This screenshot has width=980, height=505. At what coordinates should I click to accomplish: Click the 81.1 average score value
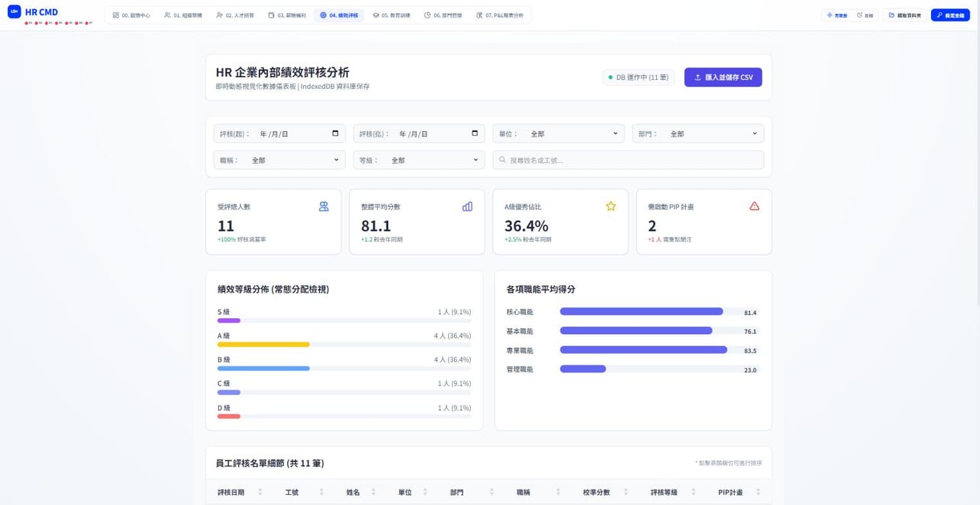click(x=376, y=226)
